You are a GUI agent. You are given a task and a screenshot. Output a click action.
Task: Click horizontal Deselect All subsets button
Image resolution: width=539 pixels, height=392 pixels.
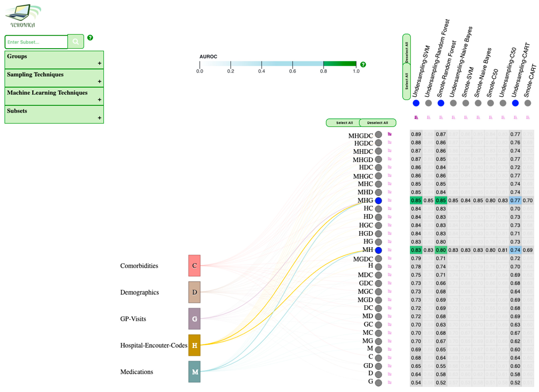point(377,123)
